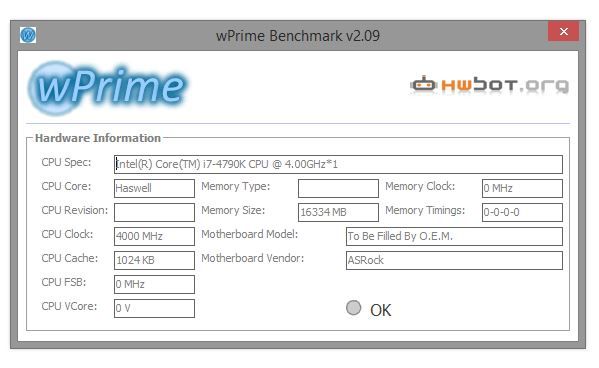Click the 'CPU Clock:' label
The width and height of the screenshot is (599, 368).
point(67,234)
